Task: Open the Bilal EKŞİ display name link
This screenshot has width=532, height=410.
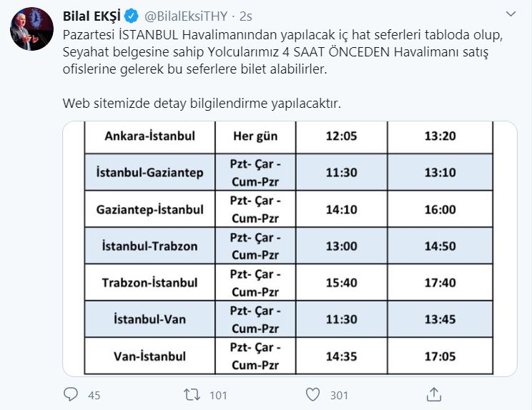Action: coord(92,16)
